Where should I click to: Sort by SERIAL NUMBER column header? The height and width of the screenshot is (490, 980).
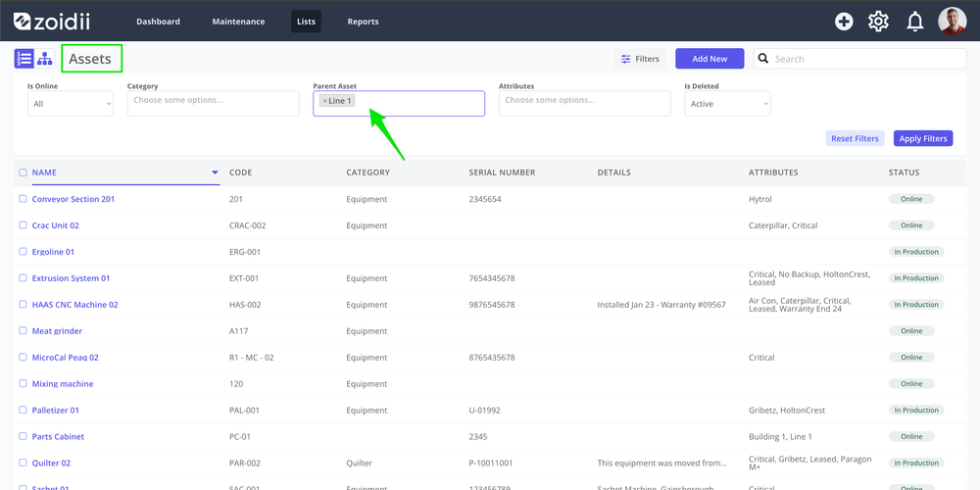502,172
